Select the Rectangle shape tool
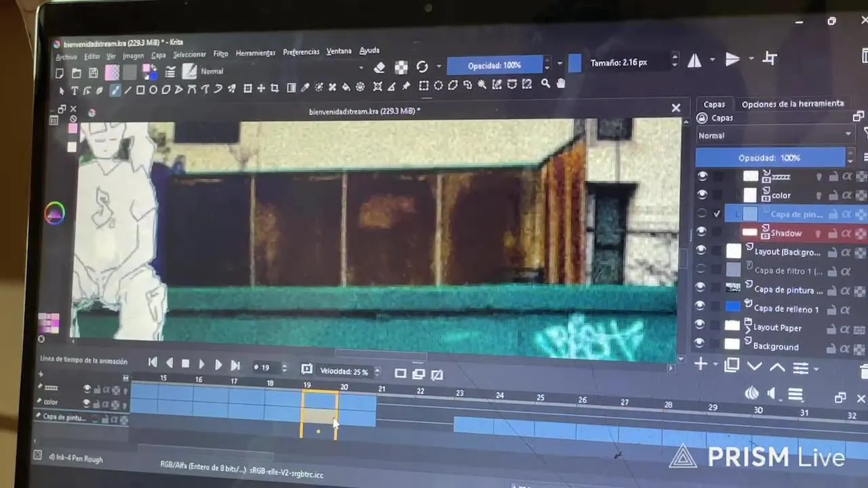Viewport: 868px width, 488px height. coord(140,89)
